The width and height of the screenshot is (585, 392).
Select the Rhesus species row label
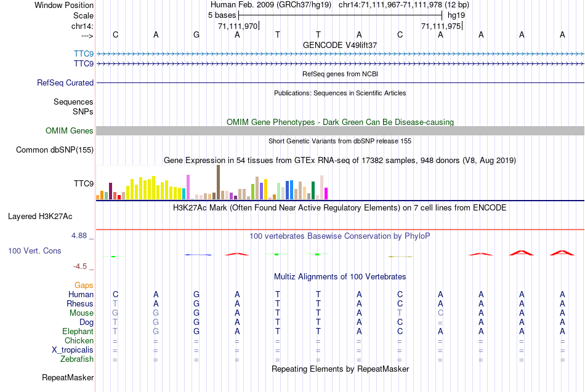click(80, 303)
